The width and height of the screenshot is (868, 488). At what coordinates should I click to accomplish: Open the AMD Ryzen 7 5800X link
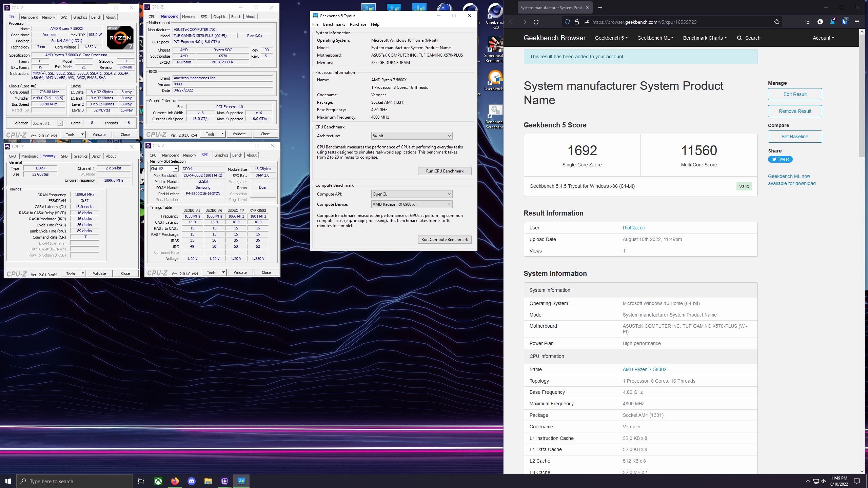pos(645,369)
